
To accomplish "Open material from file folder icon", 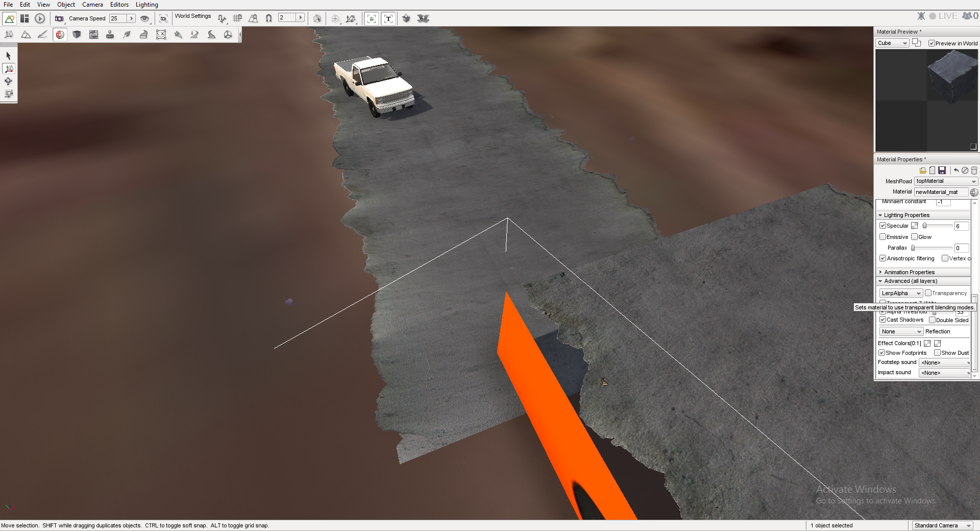I will (923, 171).
